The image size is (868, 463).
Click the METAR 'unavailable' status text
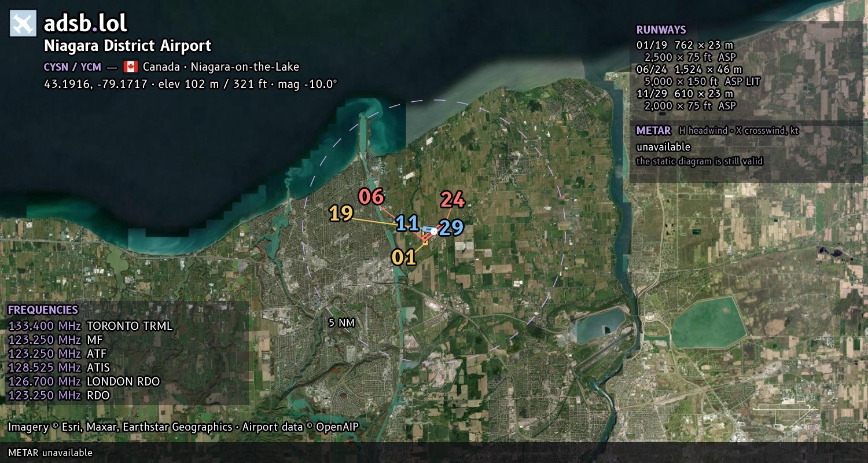[663, 147]
